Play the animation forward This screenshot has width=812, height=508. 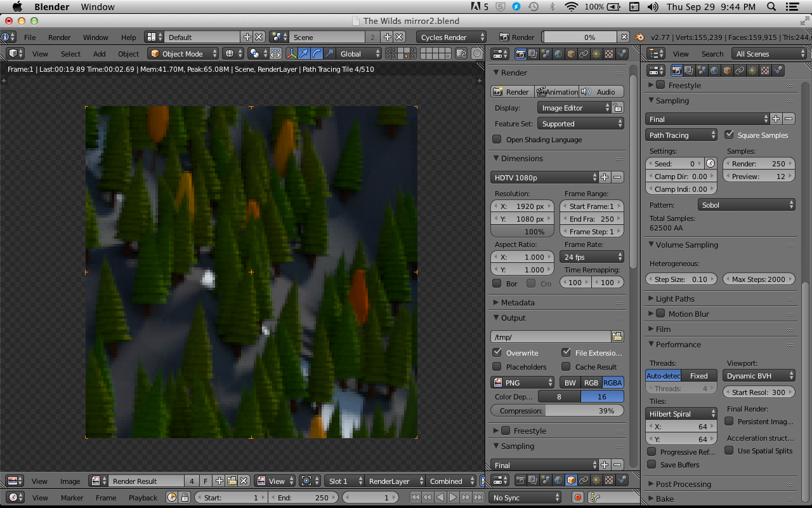click(x=453, y=498)
